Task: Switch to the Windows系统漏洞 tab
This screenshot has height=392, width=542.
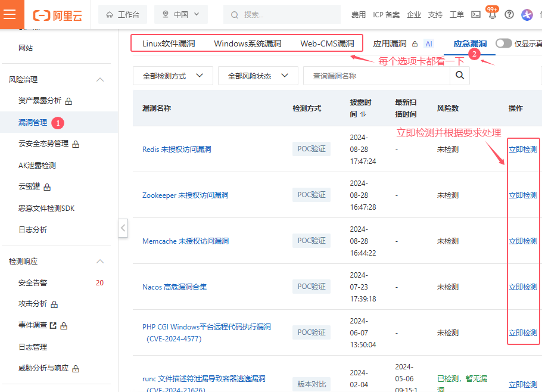Action: (x=248, y=43)
